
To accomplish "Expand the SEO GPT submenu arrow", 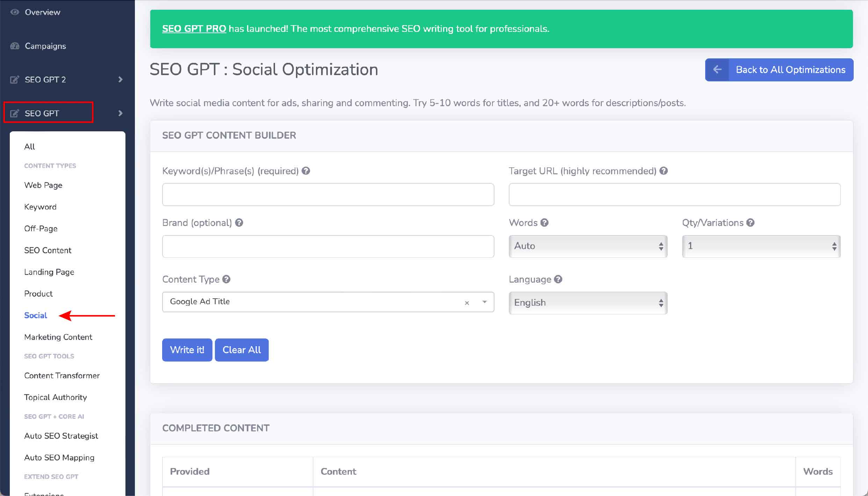I will (120, 113).
